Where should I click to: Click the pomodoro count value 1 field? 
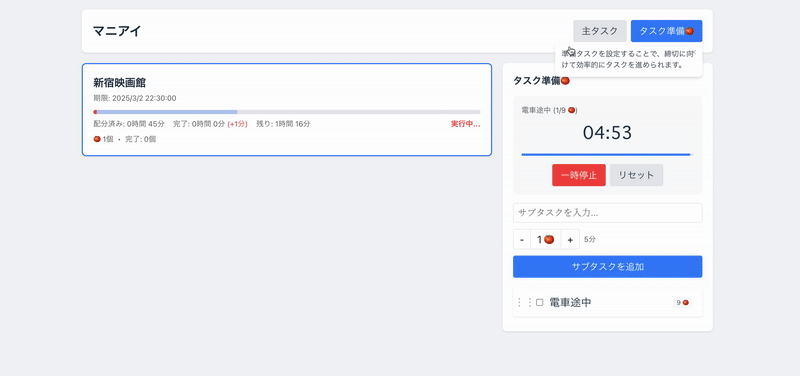pos(545,239)
